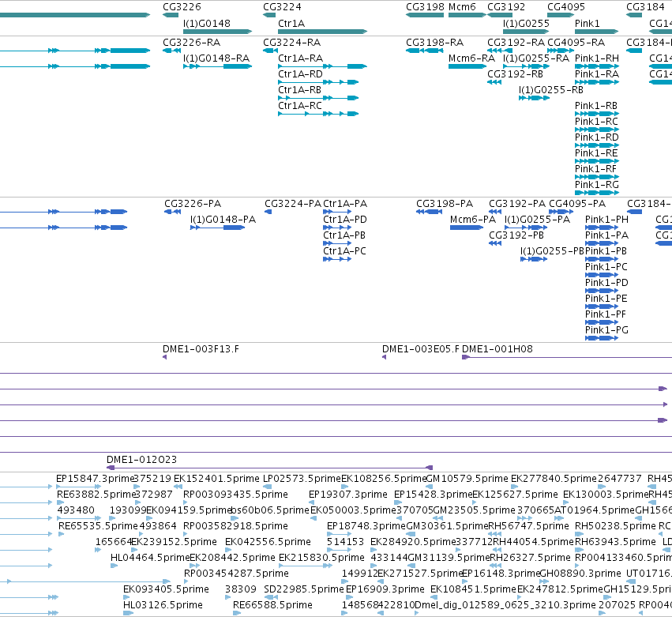672x617 pixels.
Task: Open the CG3224-RA transcript label
Action: click(x=292, y=43)
